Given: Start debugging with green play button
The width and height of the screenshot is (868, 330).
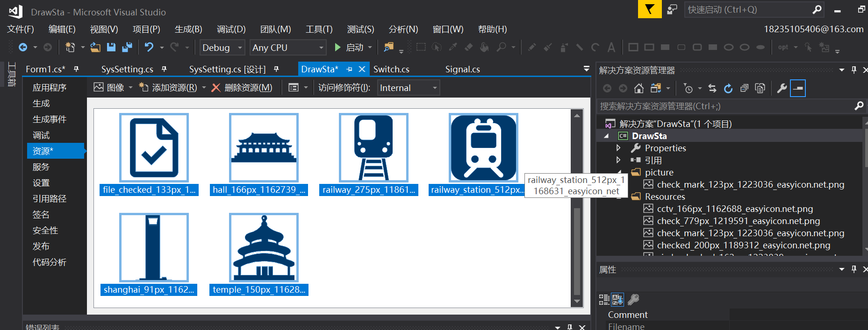Looking at the screenshot, I should tap(337, 47).
